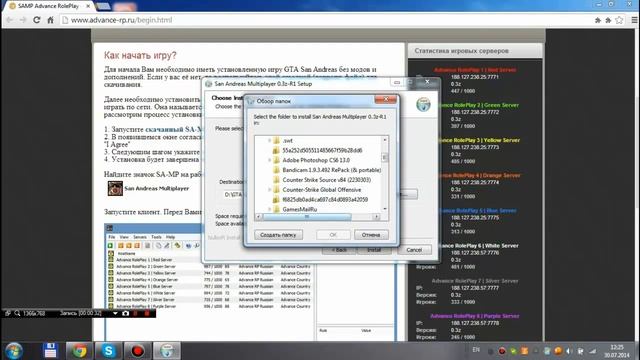Click the vertical scrollbar thumb in folder list

[384, 157]
